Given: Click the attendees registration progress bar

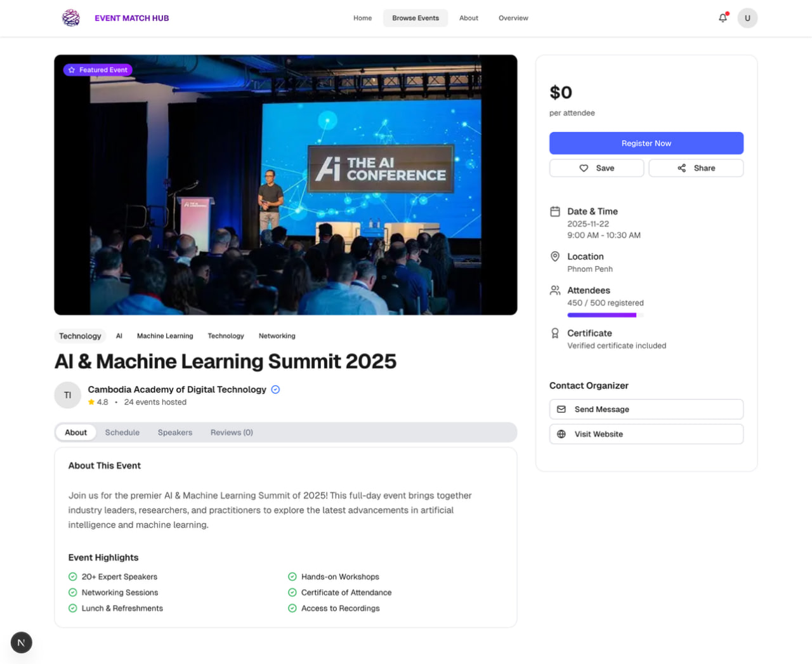Looking at the screenshot, I should pyautogui.click(x=605, y=315).
